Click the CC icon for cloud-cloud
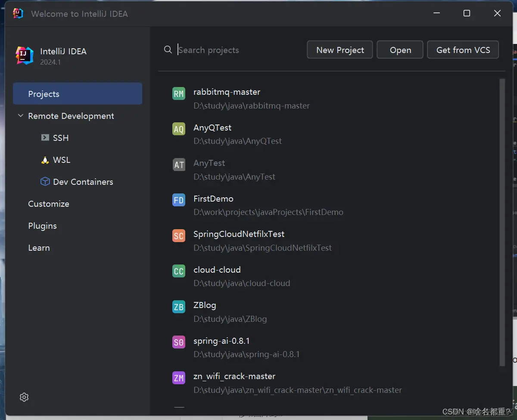The width and height of the screenshot is (517, 420). coord(179,271)
